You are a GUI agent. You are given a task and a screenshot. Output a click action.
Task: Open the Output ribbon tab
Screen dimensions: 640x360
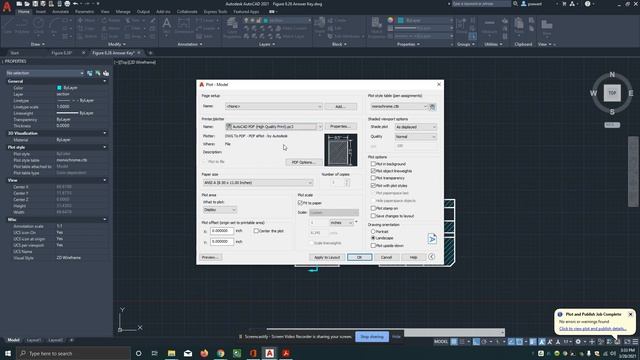pyautogui.click(x=143, y=12)
